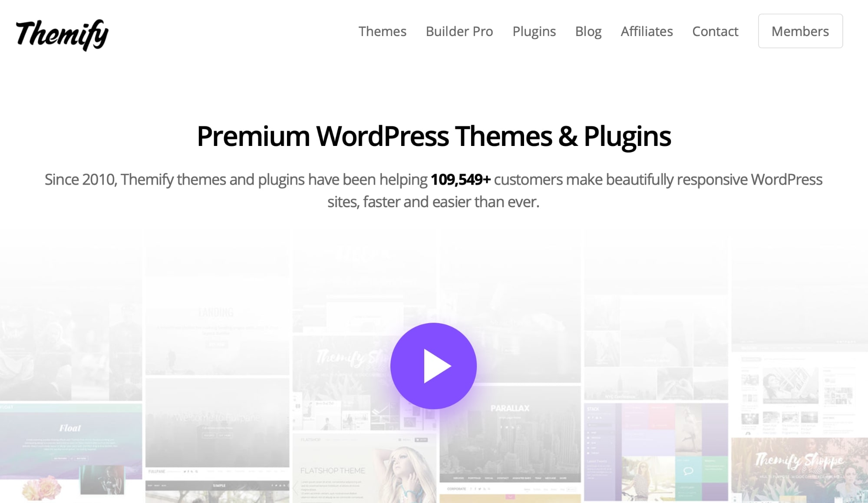This screenshot has height=503, width=868.
Task: Open the Themes navigation menu
Action: [x=381, y=30]
